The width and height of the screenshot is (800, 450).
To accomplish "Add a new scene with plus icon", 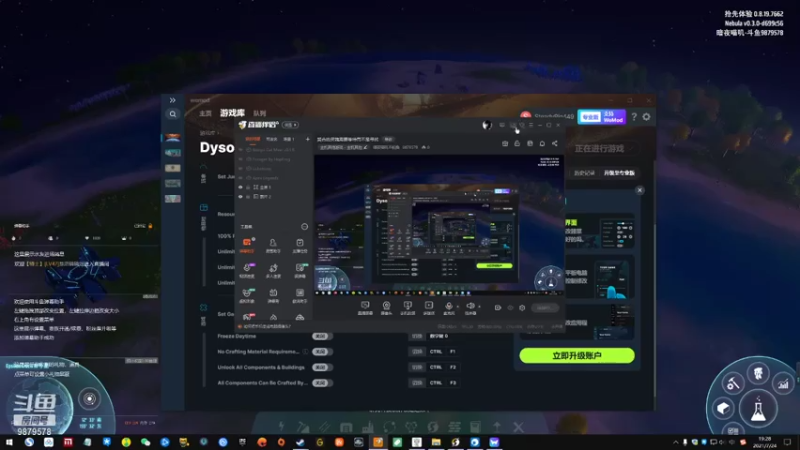I will point(307,139).
